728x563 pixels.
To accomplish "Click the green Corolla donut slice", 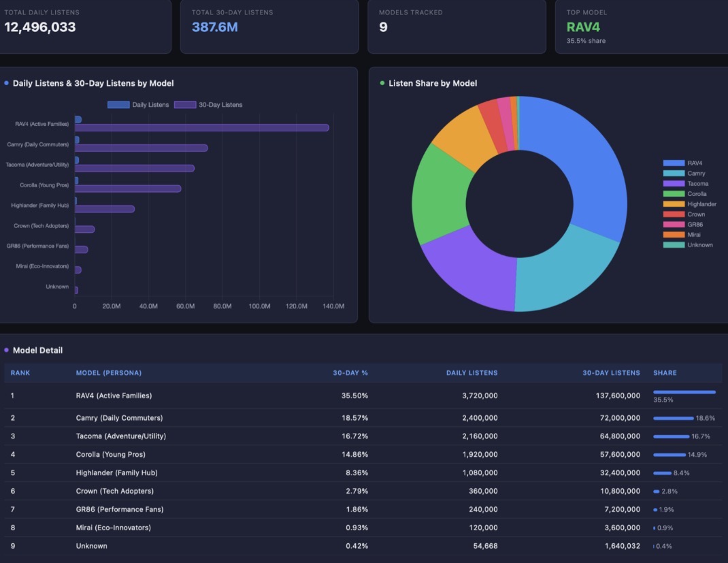I will click(440, 195).
